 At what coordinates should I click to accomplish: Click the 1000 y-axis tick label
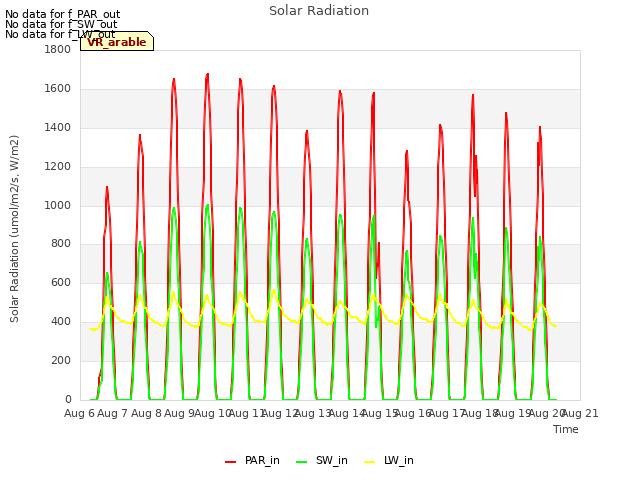[x=58, y=205]
